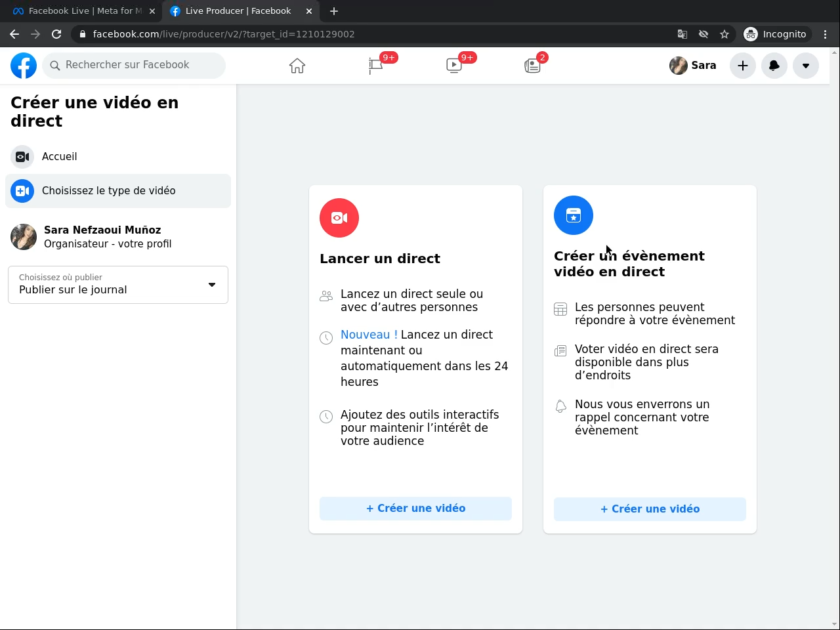Viewport: 840px width, 630px height.
Task: Click the Organisateur - votre profil text
Action: pos(108,244)
